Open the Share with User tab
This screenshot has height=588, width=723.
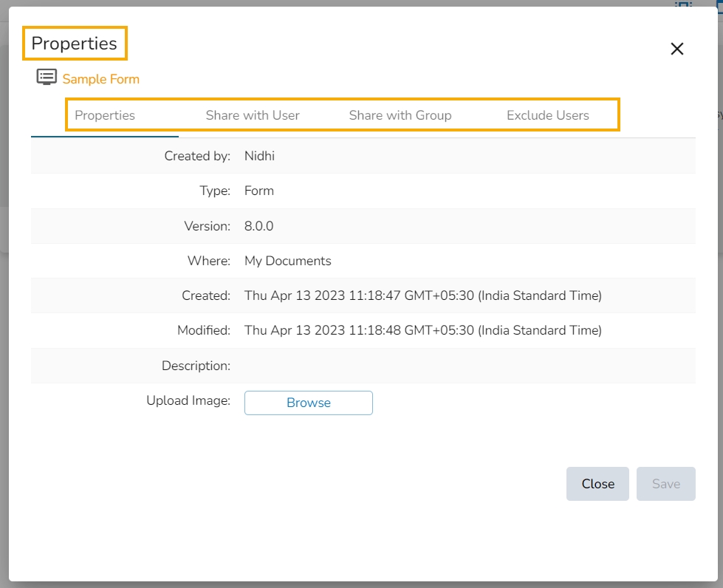[253, 114]
